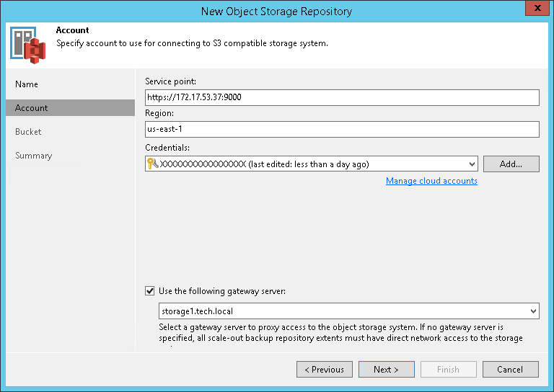Select the Account step in sidebar
The height and width of the screenshot is (392, 554).
(x=32, y=108)
